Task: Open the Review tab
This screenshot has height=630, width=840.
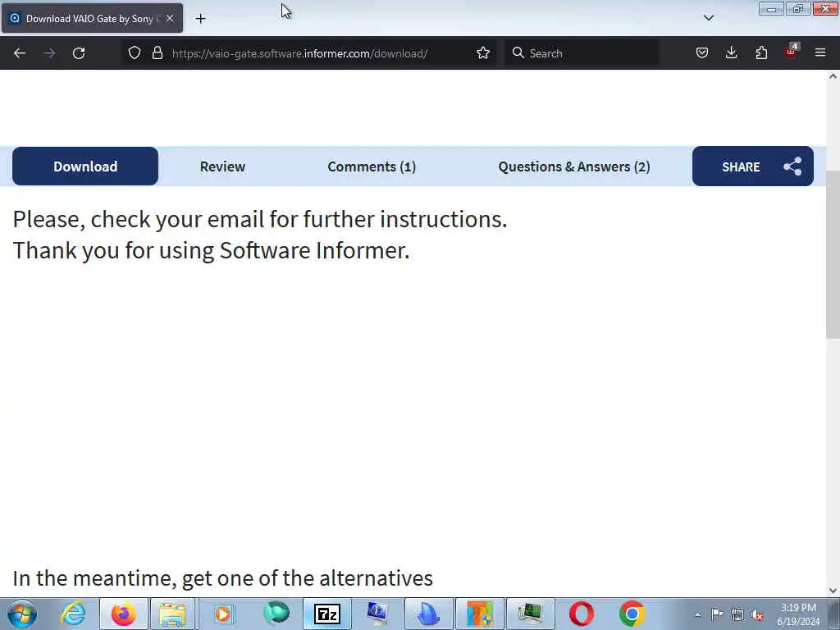Action: 222,167
